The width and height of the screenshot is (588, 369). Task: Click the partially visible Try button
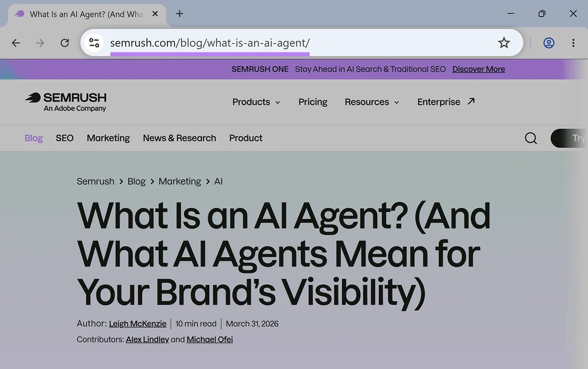click(568, 138)
